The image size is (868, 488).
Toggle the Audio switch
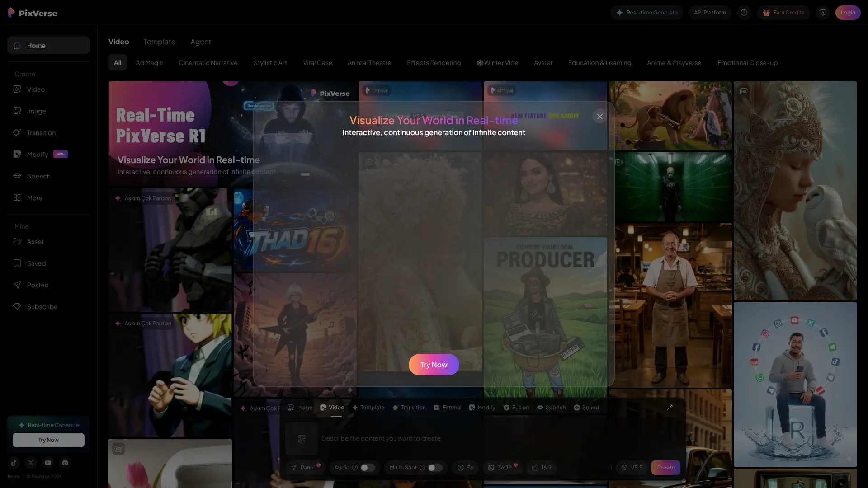coord(368,468)
